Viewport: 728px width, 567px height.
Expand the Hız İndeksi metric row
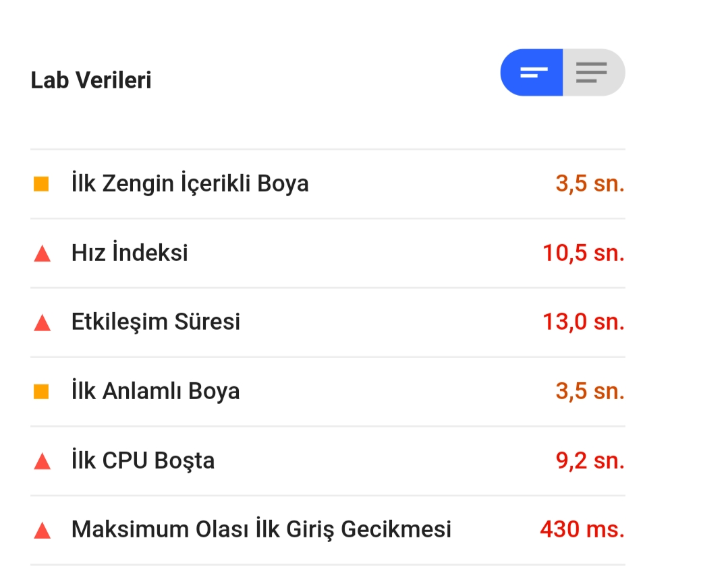(x=328, y=253)
